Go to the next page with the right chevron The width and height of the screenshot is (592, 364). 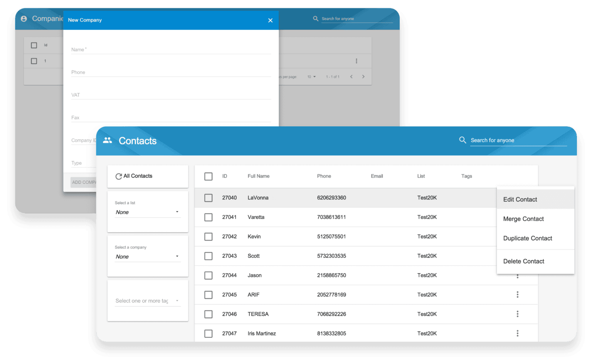[x=363, y=77]
